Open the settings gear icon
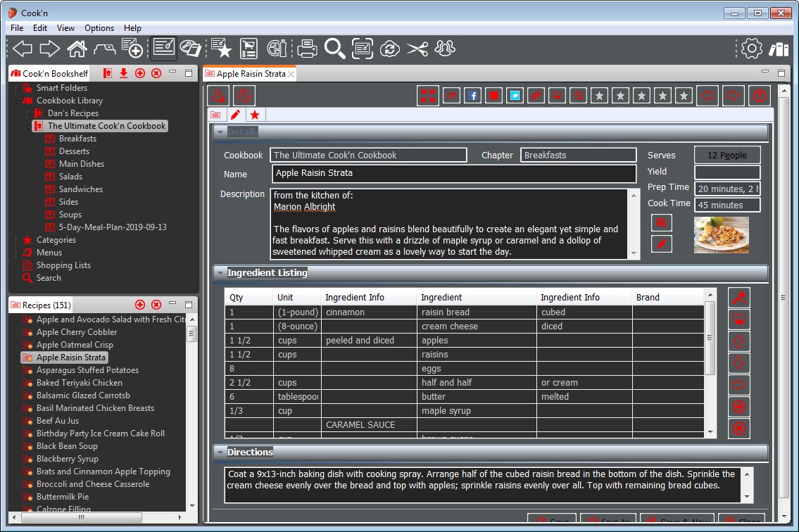Screen dimensions: 799x532 (752, 49)
